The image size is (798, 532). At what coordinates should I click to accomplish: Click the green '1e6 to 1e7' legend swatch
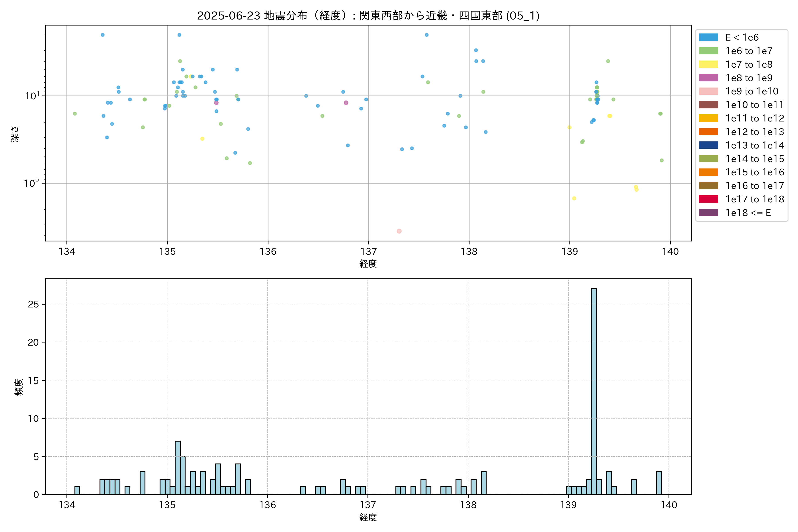click(708, 51)
